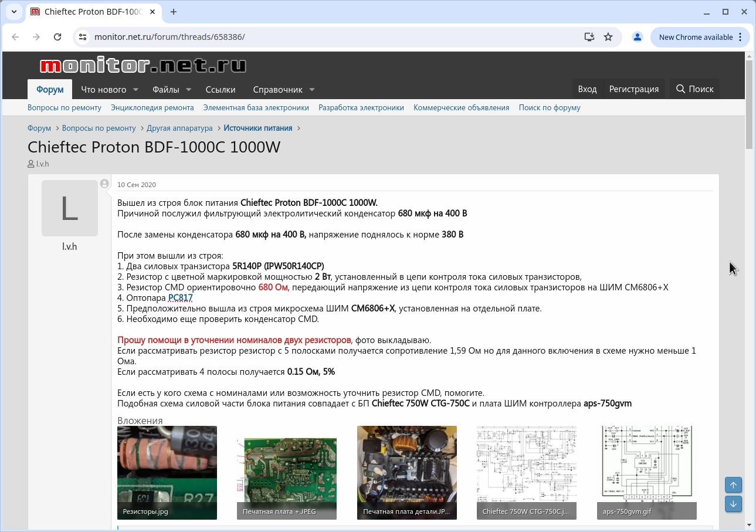756x532 pixels.
Task: Close the Chieftec Proton browser tab
Action: (x=153, y=12)
